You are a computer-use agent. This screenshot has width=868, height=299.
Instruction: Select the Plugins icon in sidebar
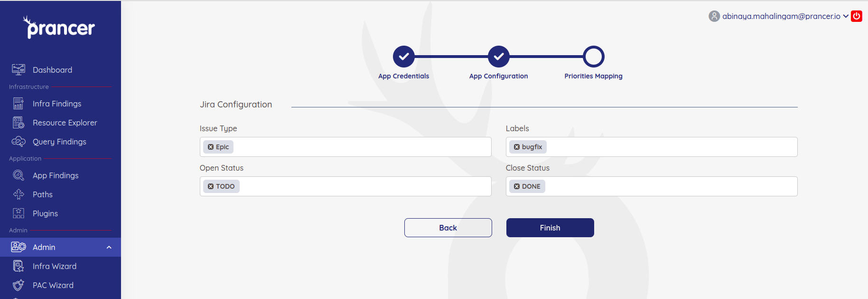point(19,213)
